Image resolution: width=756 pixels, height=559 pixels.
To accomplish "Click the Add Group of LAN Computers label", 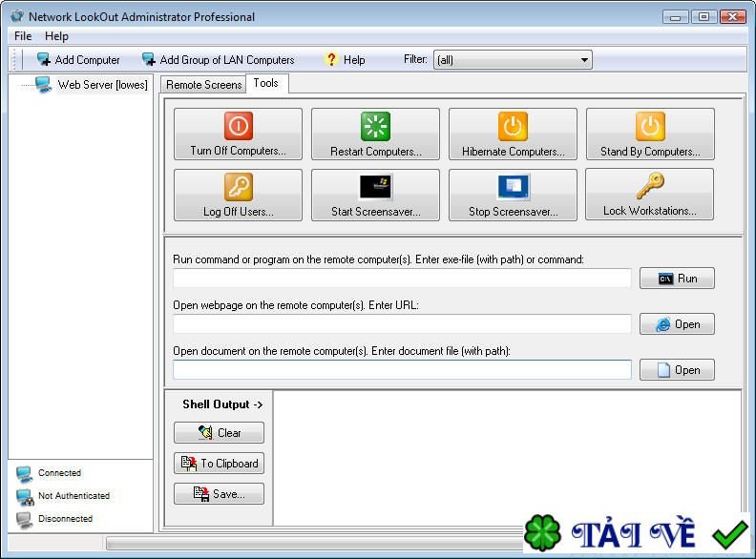I will (x=227, y=60).
